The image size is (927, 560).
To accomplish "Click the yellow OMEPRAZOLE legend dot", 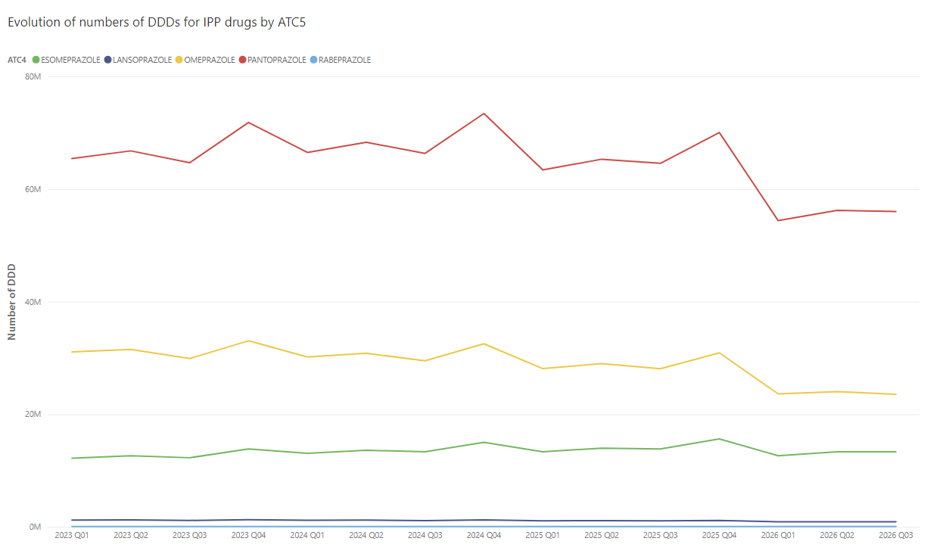I will [179, 60].
